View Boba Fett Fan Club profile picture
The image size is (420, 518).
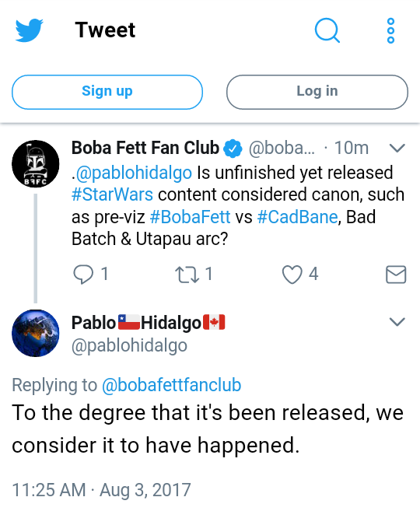click(x=36, y=164)
